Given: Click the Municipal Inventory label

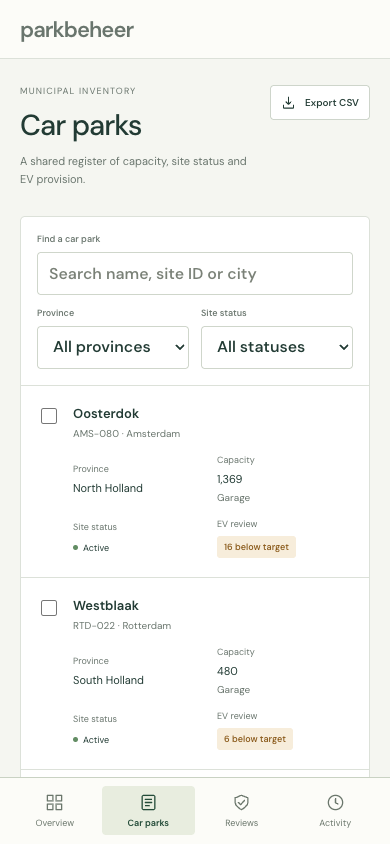Looking at the screenshot, I should pos(78,91).
